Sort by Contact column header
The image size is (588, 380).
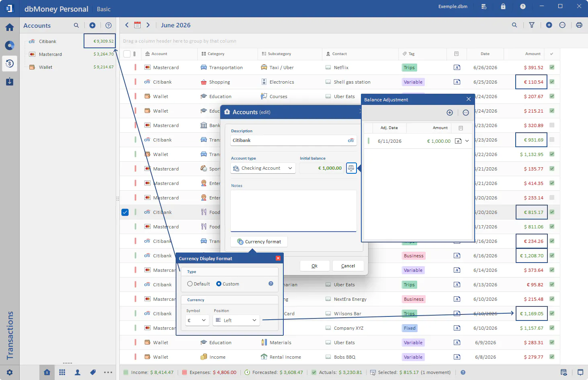(x=339, y=54)
